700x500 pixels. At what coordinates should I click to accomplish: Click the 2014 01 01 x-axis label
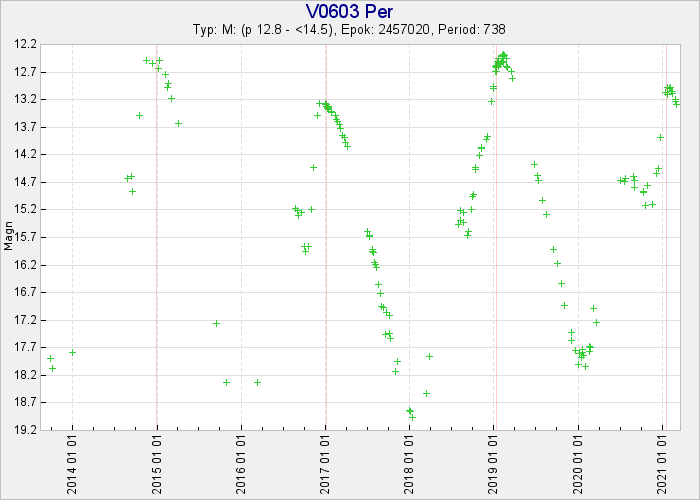(x=73, y=467)
